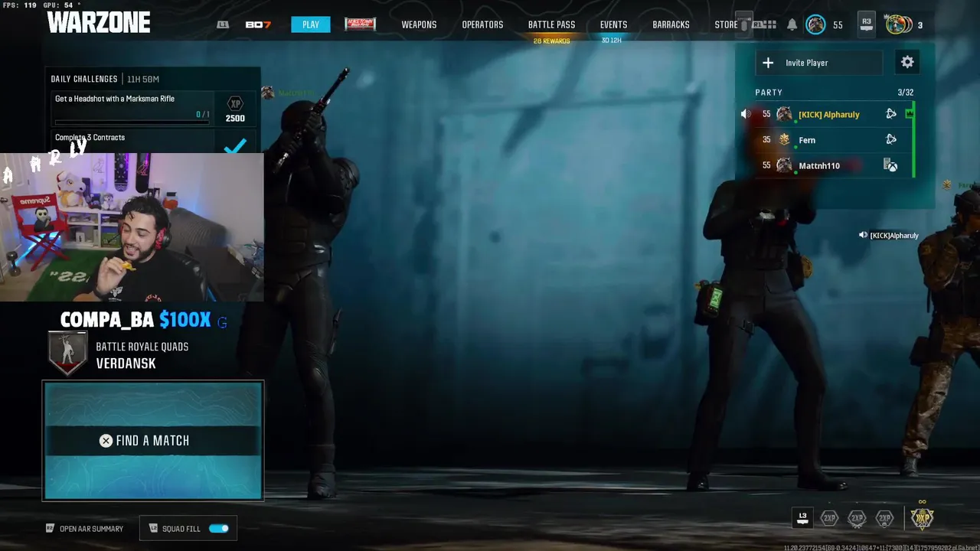980x551 pixels.
Task: Click the PARTY header label
Action: pyautogui.click(x=769, y=93)
